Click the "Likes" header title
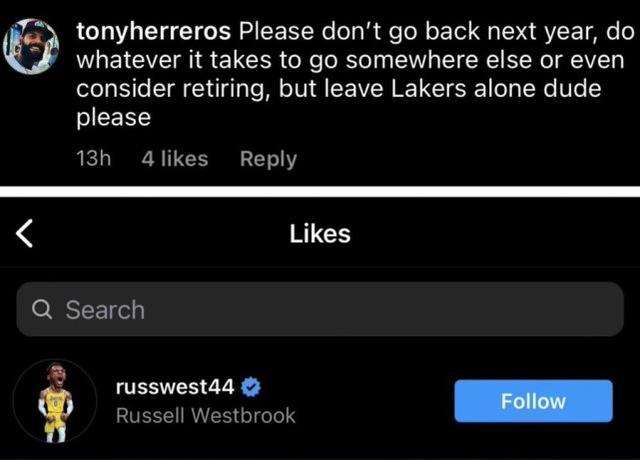The height and width of the screenshot is (460, 640). [320, 233]
